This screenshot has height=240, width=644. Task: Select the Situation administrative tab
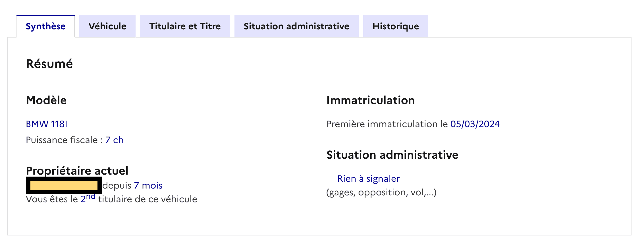(x=296, y=26)
